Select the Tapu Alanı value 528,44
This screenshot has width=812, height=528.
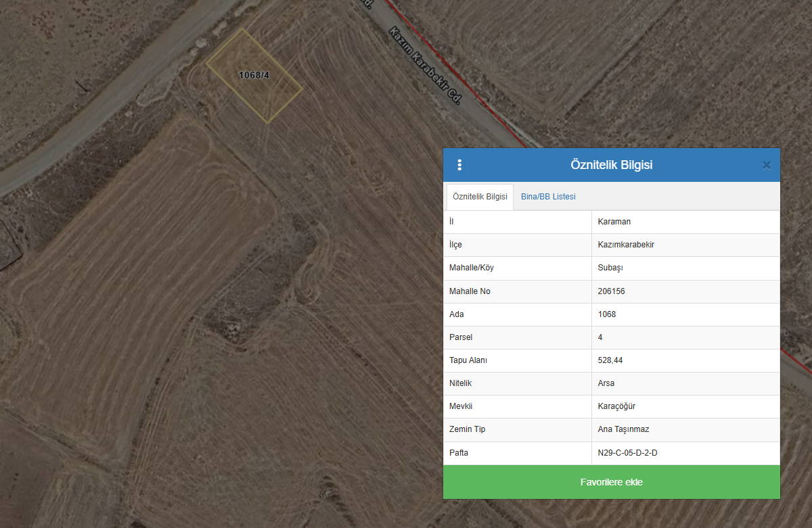pyautogui.click(x=610, y=360)
